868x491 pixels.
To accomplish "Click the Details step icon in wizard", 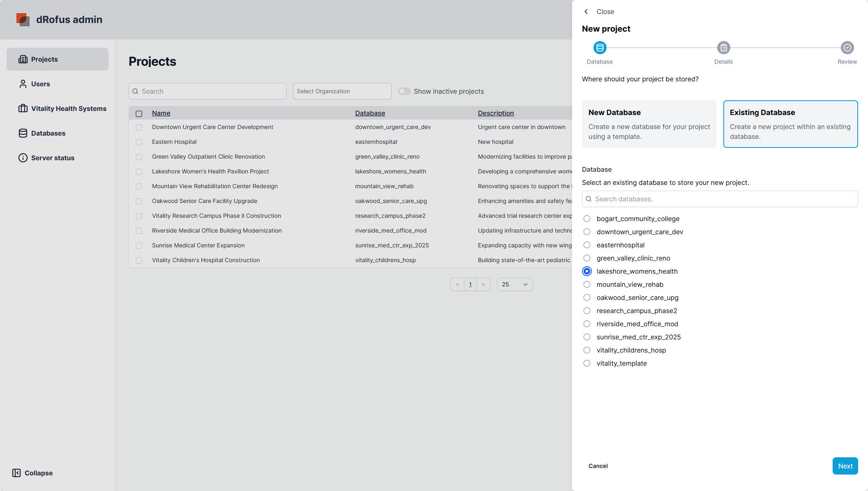I will point(724,48).
